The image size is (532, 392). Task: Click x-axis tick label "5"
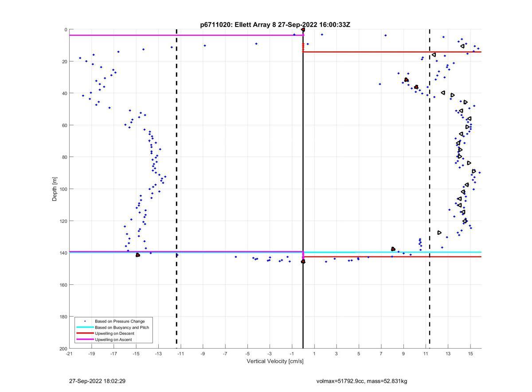coord(359,353)
